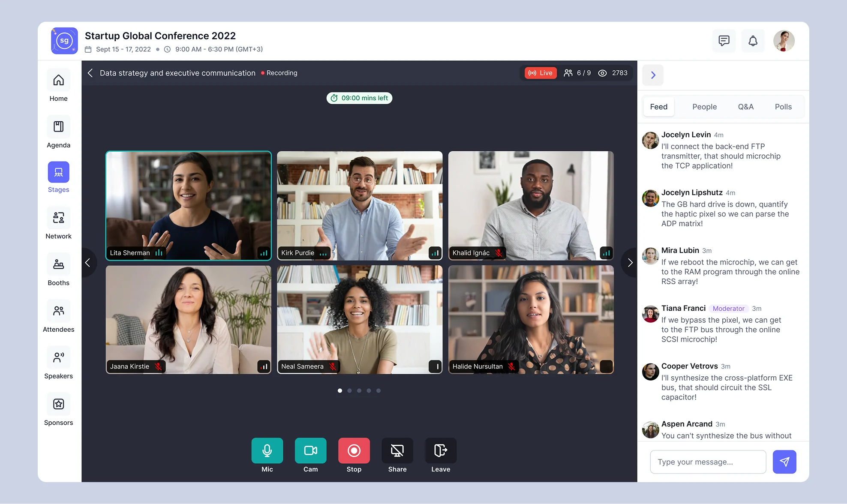Collapse the side panel with chevron arrow
The width and height of the screenshot is (847, 504).
(653, 75)
